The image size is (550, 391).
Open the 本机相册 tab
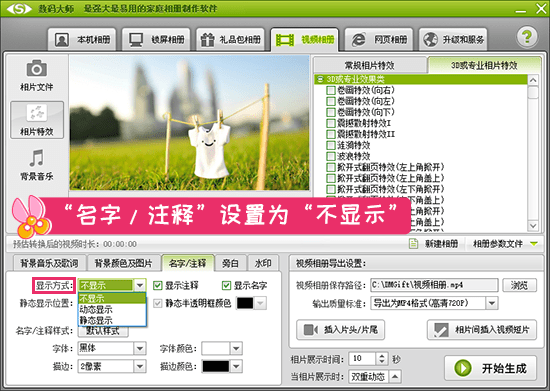pyautogui.click(x=82, y=40)
